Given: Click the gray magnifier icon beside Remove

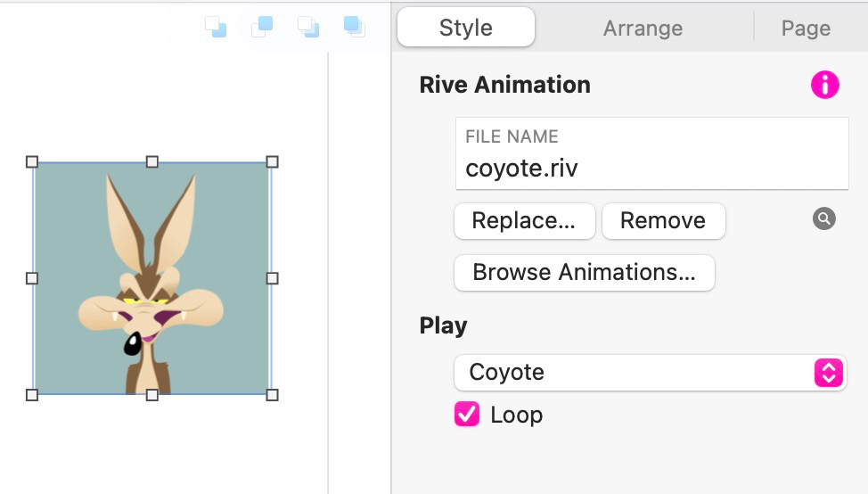Looking at the screenshot, I should (824, 218).
